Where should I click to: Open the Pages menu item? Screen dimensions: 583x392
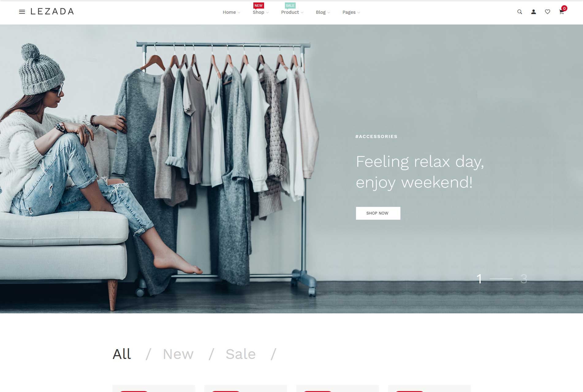coord(351,12)
